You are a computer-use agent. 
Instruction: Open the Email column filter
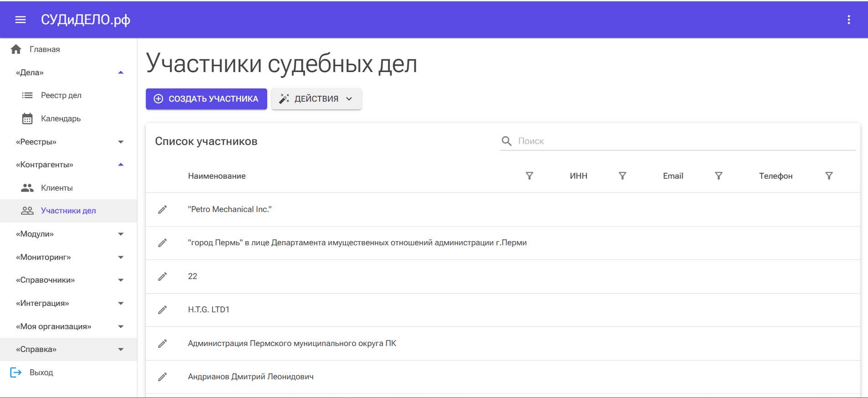point(718,176)
